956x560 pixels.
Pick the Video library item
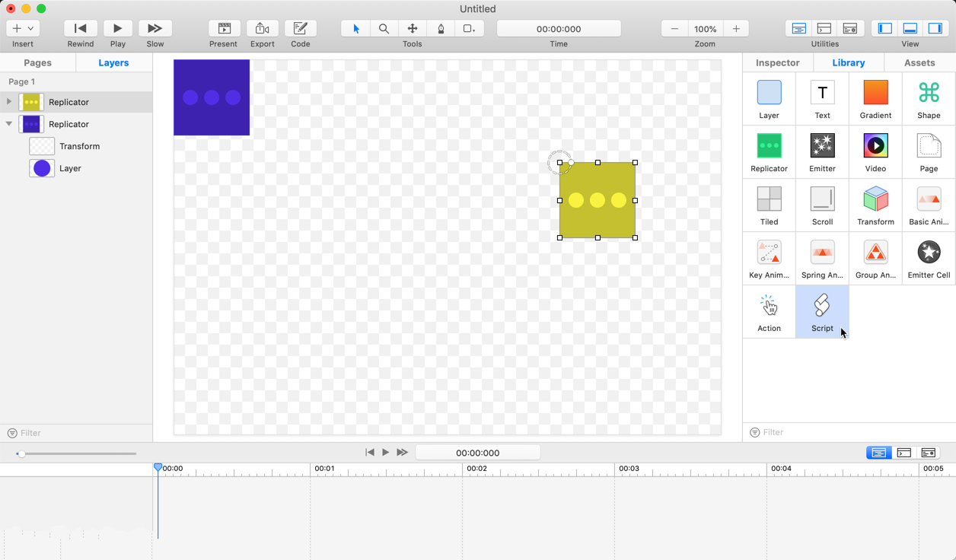(x=875, y=152)
